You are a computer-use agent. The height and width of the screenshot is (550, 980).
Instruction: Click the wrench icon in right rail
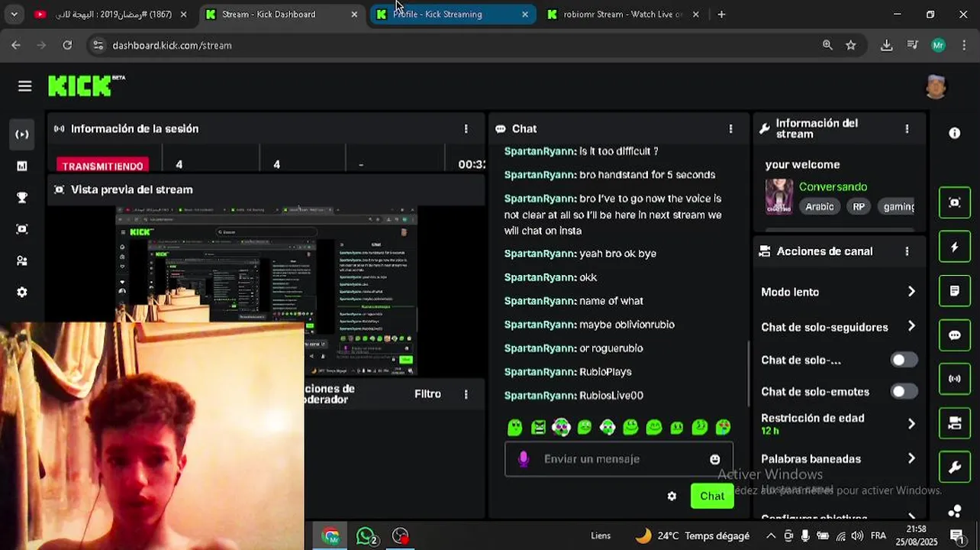pos(954,467)
